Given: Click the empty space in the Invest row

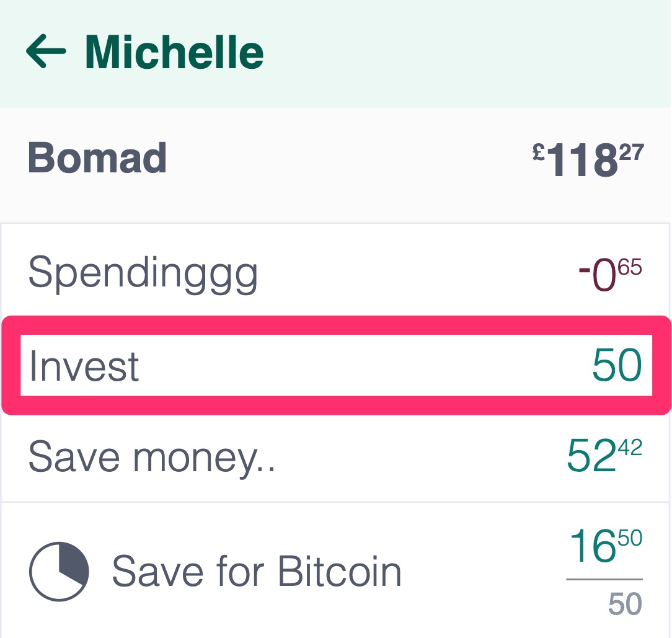Looking at the screenshot, I should click(x=365, y=366).
